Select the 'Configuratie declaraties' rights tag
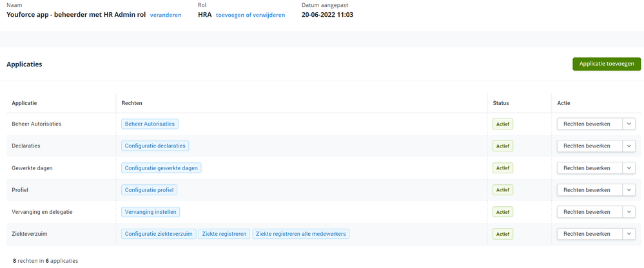 155,146
